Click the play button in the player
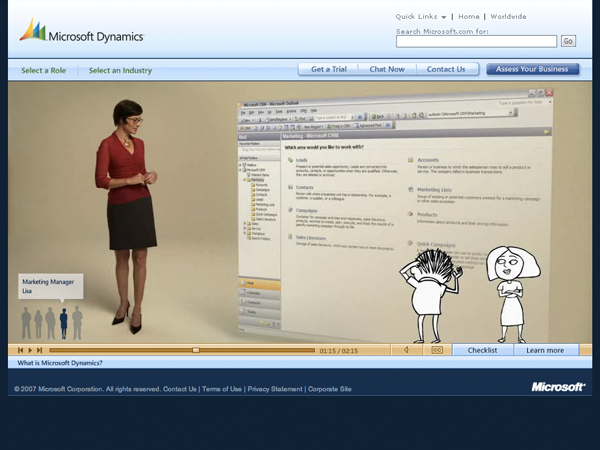Screen dimensions: 600x450 click(30, 350)
